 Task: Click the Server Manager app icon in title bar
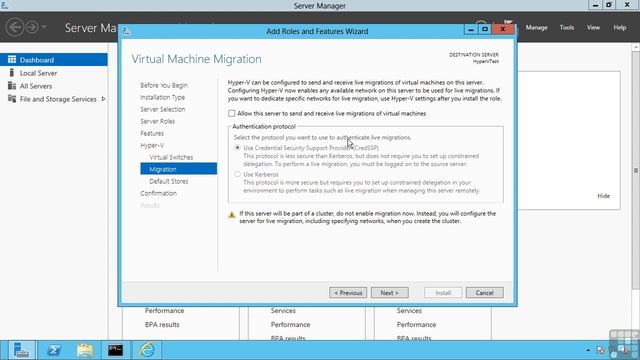tap(4, 5)
